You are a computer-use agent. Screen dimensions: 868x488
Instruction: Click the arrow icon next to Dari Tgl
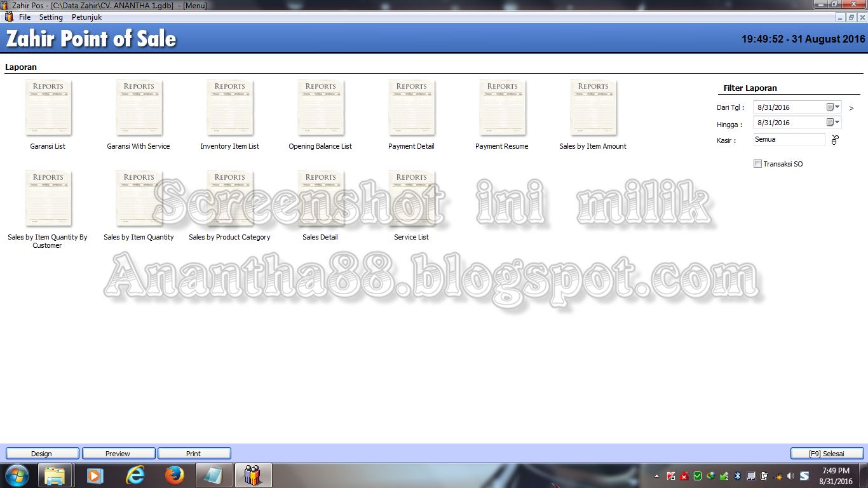(x=851, y=108)
